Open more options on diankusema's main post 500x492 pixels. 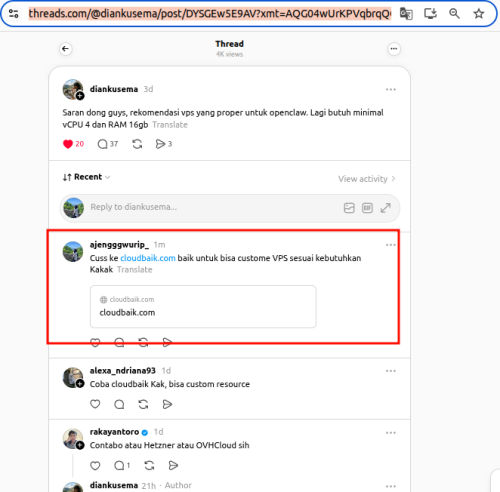point(391,89)
